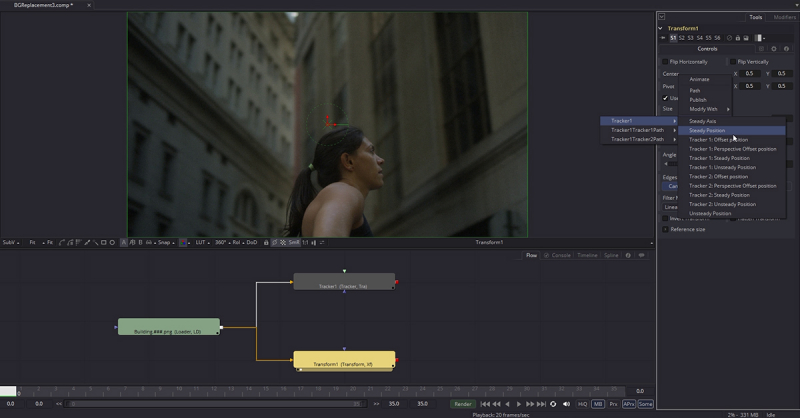800x418 pixels.
Task: Switch to the Console tab
Action: point(560,255)
